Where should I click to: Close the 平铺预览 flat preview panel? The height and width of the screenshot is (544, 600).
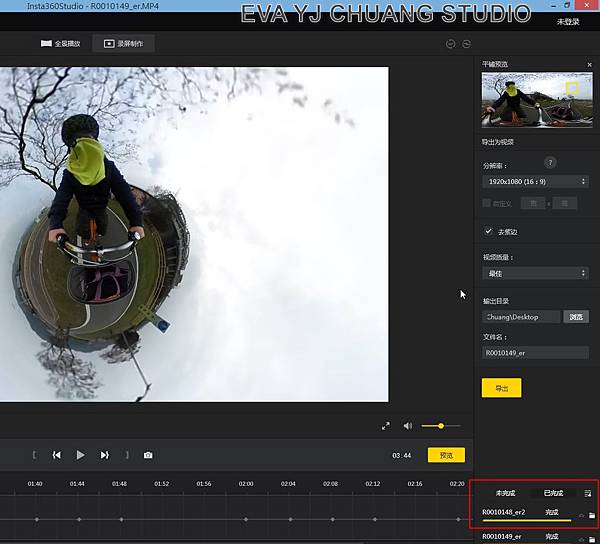589,65
